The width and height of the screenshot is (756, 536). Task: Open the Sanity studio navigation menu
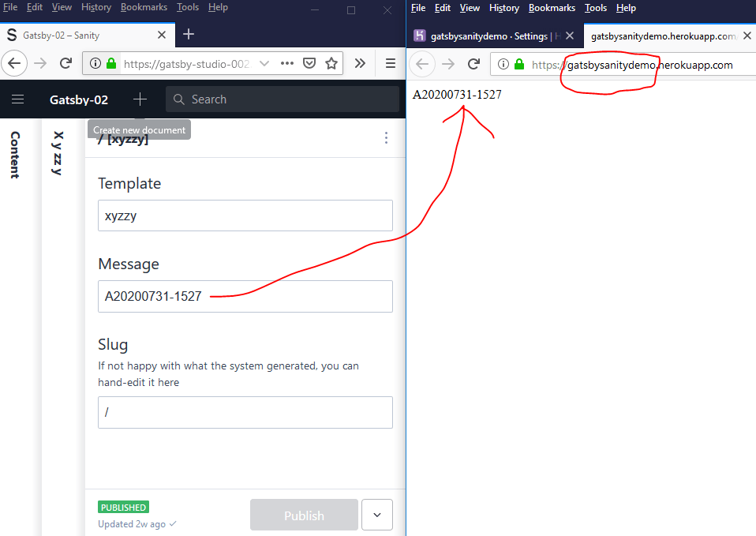[x=18, y=99]
